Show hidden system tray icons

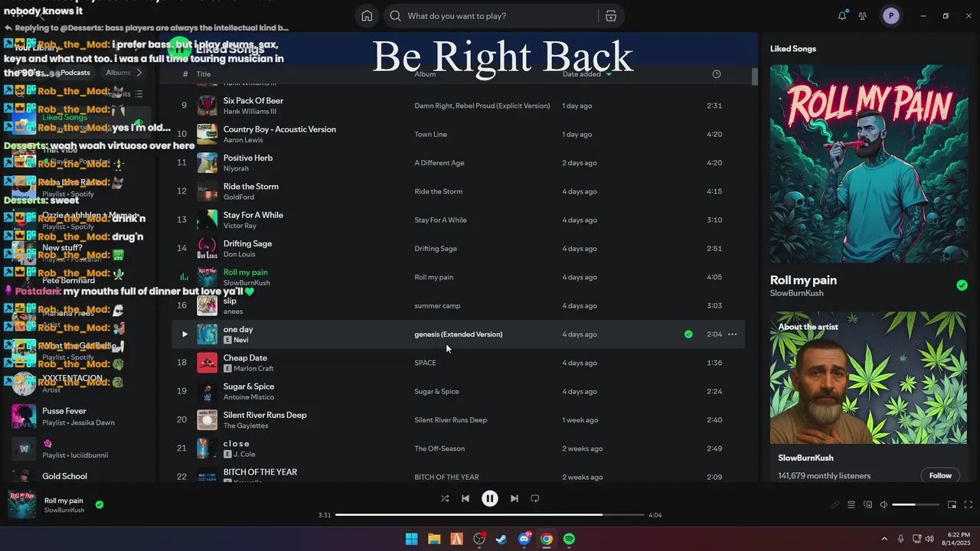click(x=884, y=539)
